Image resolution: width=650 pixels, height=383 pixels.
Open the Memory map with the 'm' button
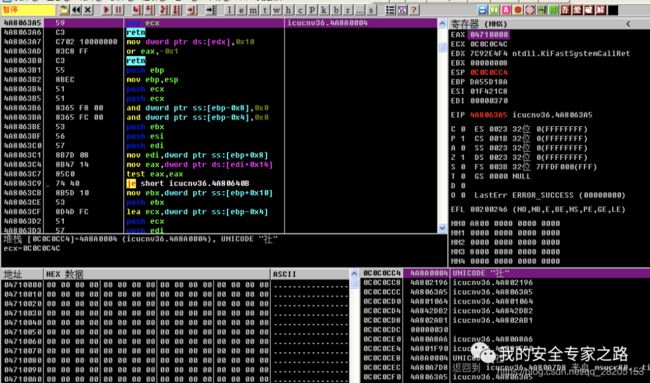click(x=253, y=10)
